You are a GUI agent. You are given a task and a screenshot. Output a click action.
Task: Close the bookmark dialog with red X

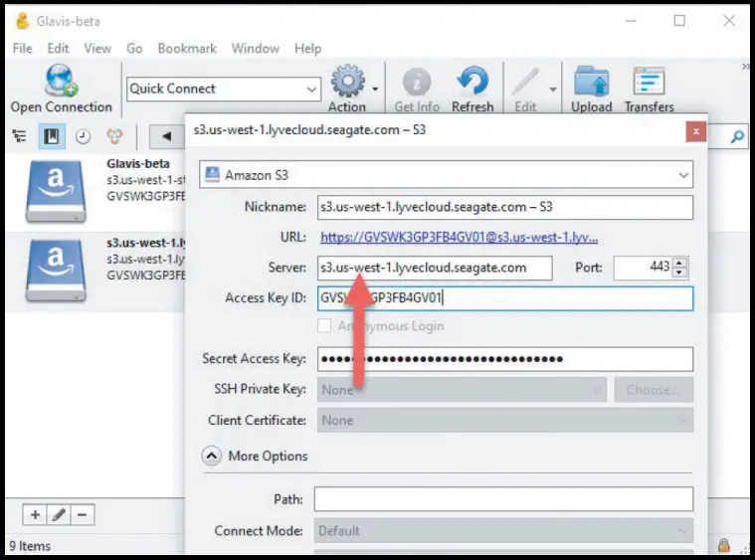click(x=695, y=131)
